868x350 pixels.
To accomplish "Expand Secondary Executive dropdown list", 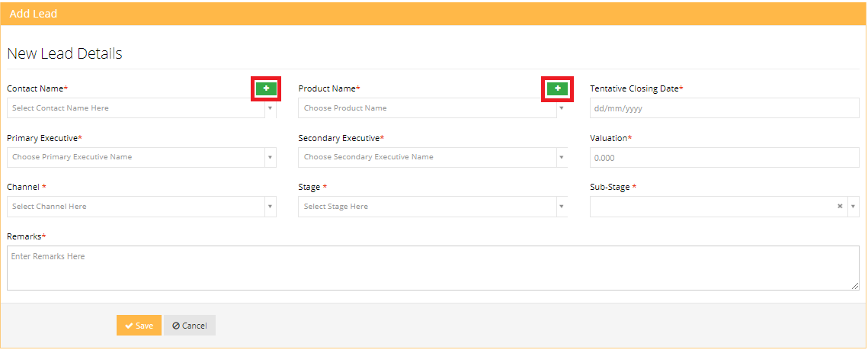I will (427, 157).
